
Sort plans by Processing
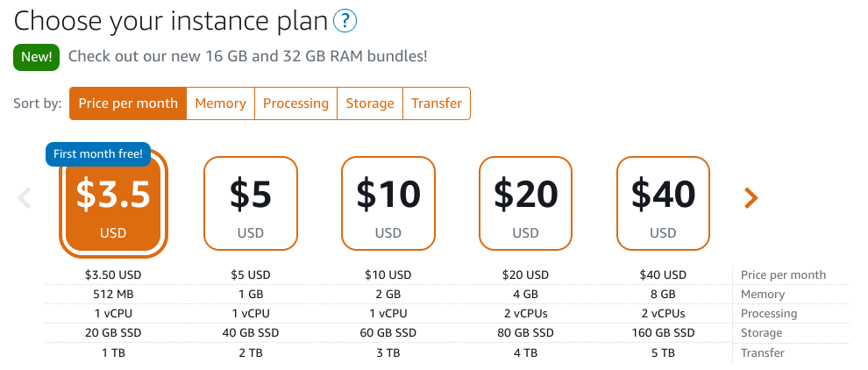[x=295, y=103]
